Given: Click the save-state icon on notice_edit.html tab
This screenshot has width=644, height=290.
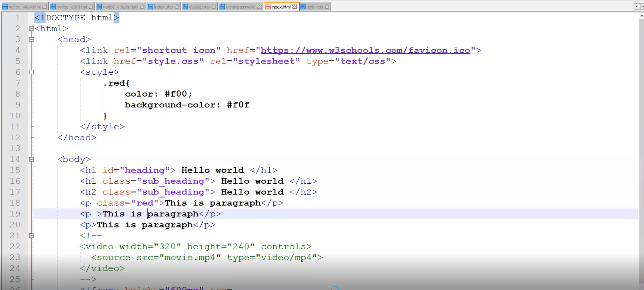Looking at the screenshot, I should 53,7.
